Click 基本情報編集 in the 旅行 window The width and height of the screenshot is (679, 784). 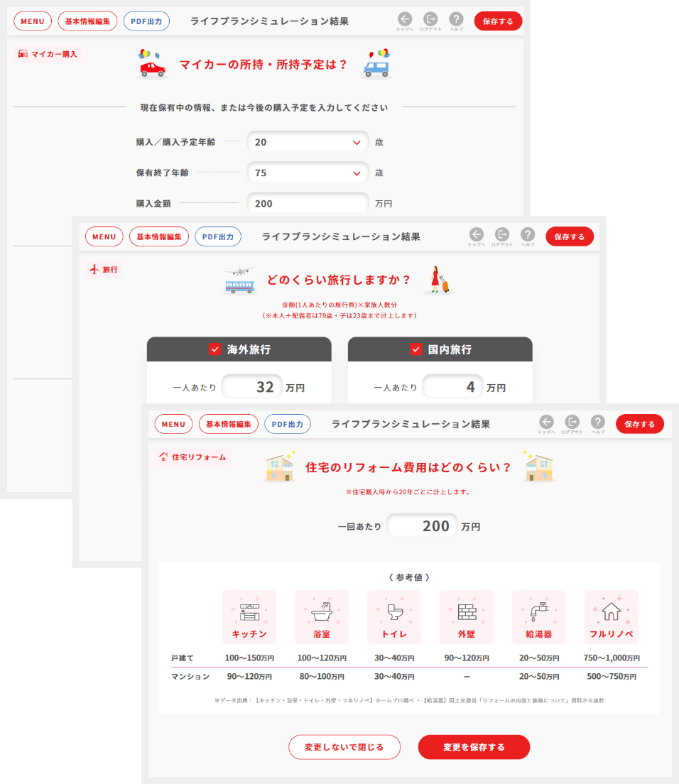(x=159, y=236)
